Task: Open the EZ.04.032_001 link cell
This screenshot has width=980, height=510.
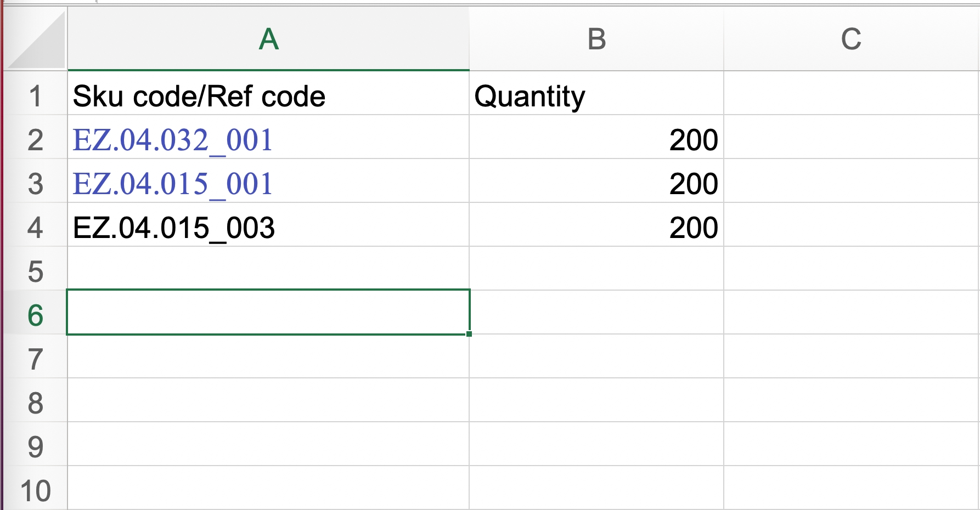Action: pos(173,140)
